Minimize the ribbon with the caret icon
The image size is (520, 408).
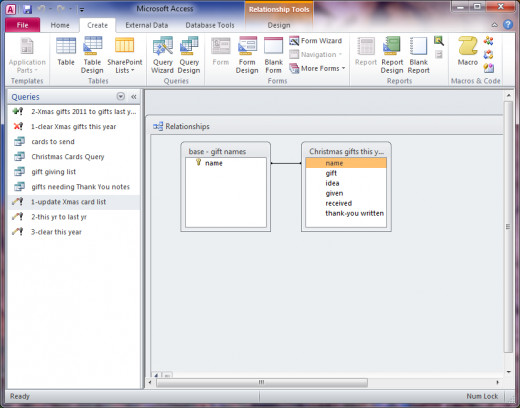point(495,25)
